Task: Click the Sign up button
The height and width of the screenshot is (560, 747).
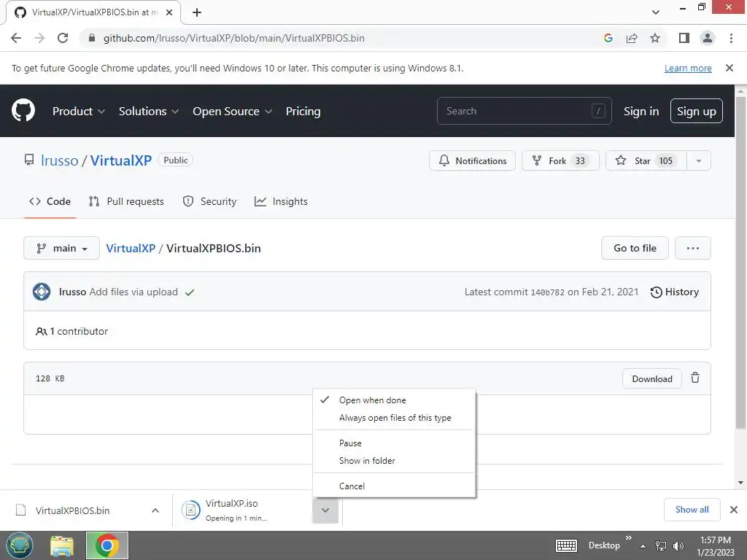Action: click(696, 111)
